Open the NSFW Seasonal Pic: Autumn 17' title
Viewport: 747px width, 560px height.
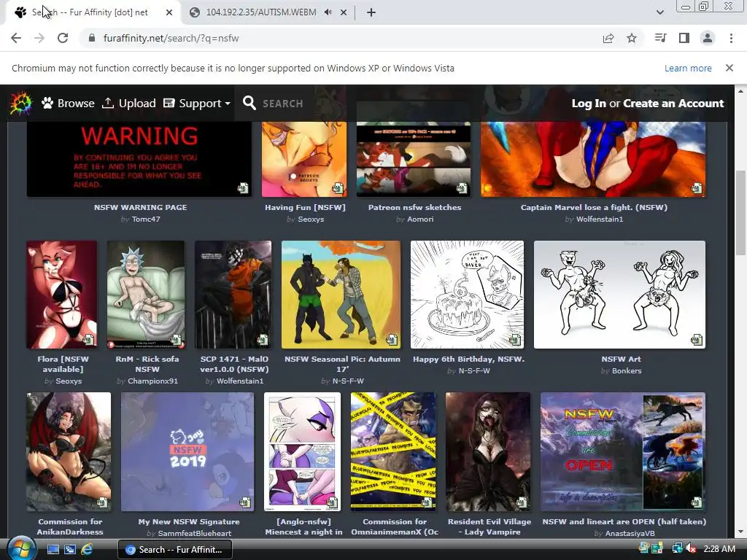342,364
